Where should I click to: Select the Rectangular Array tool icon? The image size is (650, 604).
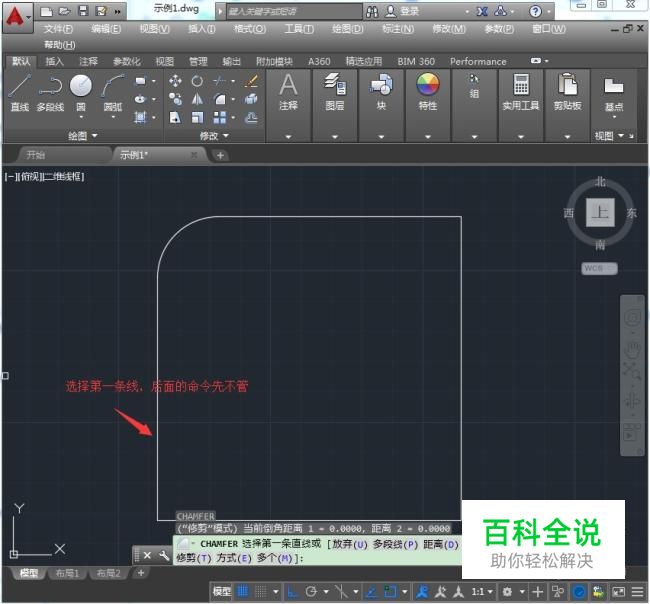pyautogui.click(x=220, y=118)
